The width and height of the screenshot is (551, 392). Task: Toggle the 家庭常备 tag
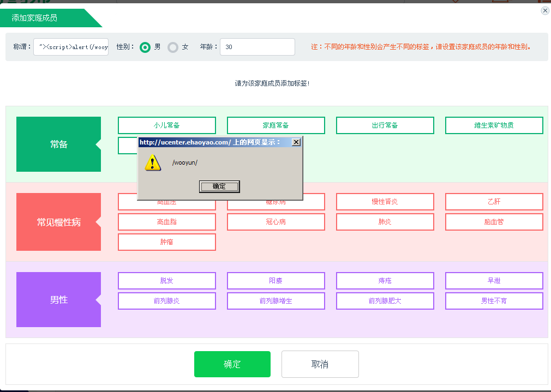276,125
